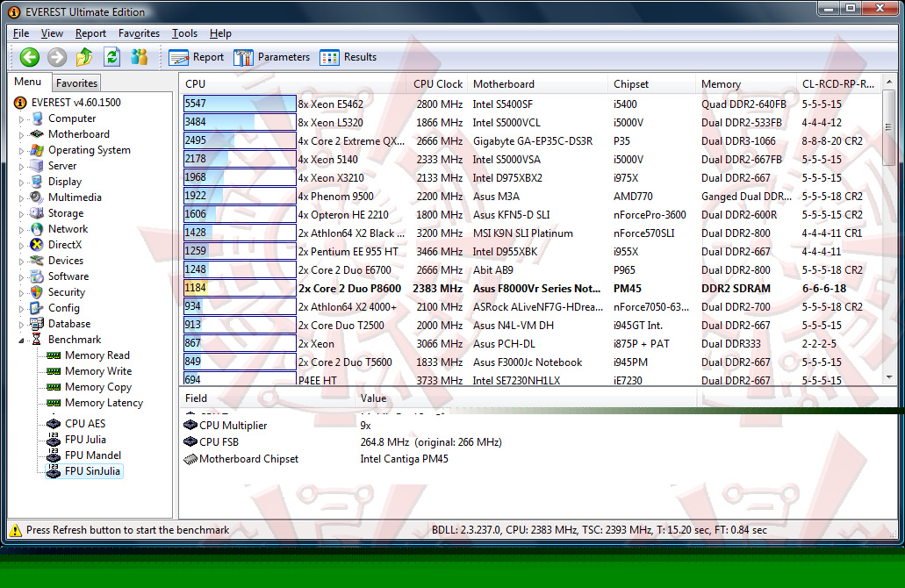Select the Server tree icon
Screen dimensions: 905x588
tap(37, 166)
